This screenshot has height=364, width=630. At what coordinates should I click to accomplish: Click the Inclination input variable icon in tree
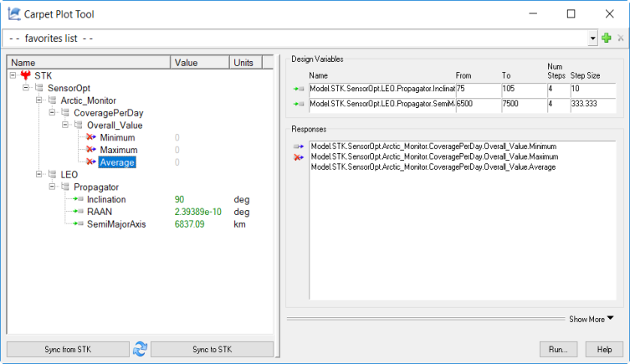(79, 200)
